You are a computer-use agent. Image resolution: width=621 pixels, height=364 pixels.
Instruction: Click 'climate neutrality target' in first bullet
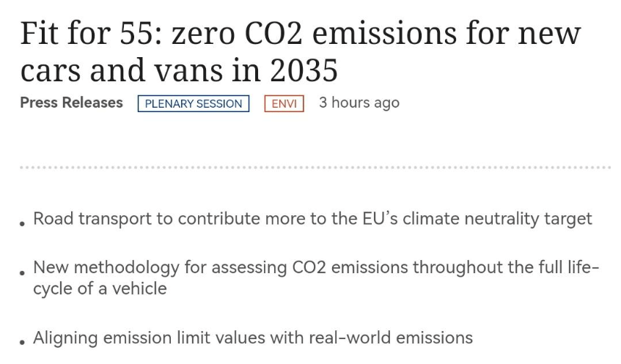click(x=497, y=219)
